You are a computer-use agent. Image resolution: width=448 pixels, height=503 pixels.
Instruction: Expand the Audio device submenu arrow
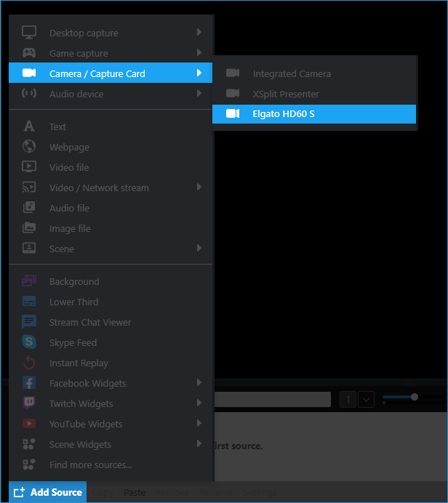199,93
